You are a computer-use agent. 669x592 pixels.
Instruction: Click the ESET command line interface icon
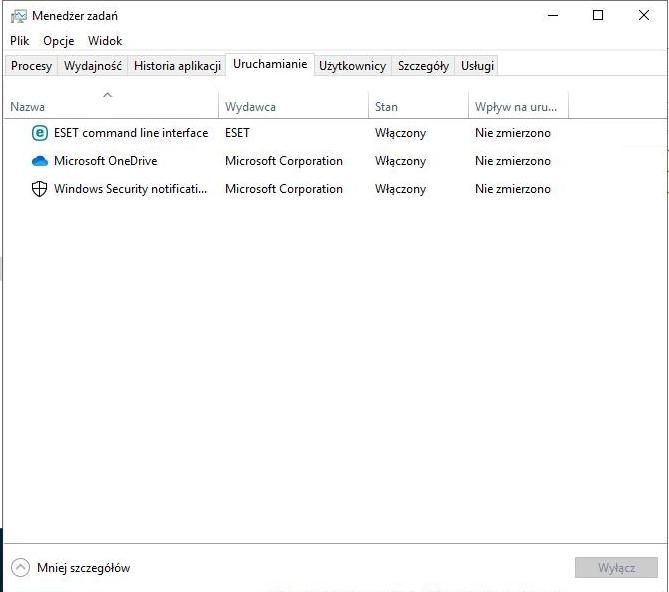pyautogui.click(x=40, y=133)
